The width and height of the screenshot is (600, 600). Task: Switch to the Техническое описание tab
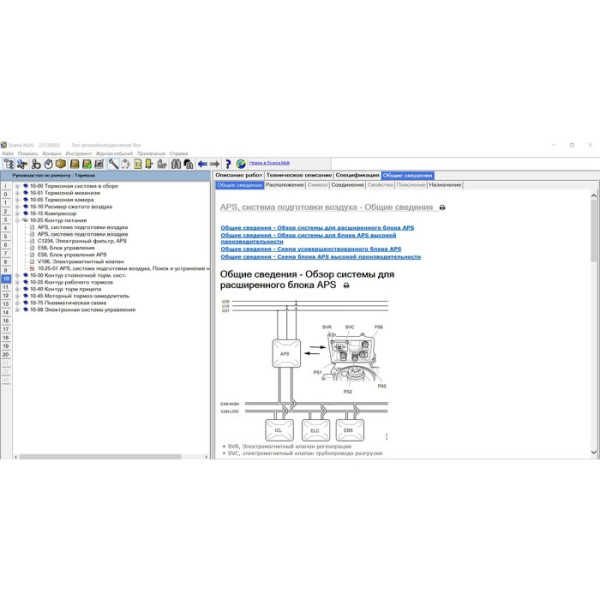tap(299, 175)
